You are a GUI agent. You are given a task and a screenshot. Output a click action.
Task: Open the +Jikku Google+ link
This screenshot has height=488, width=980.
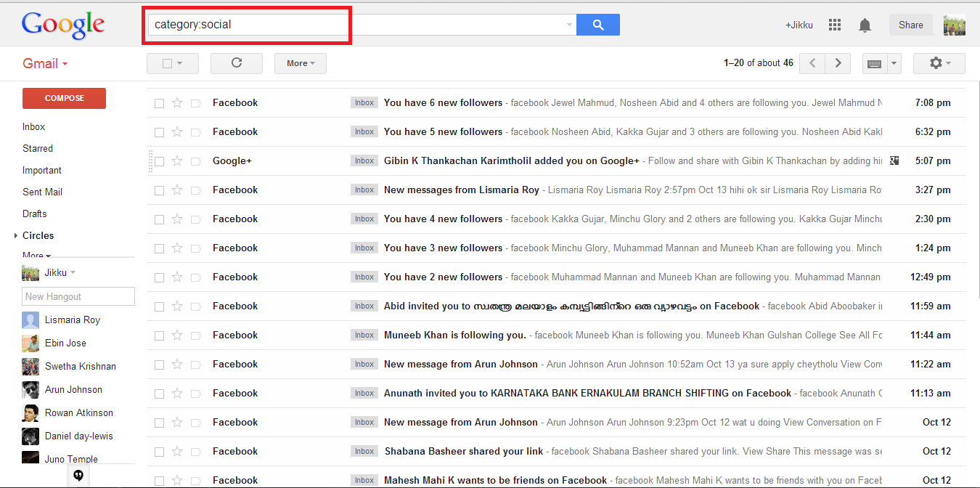(799, 25)
